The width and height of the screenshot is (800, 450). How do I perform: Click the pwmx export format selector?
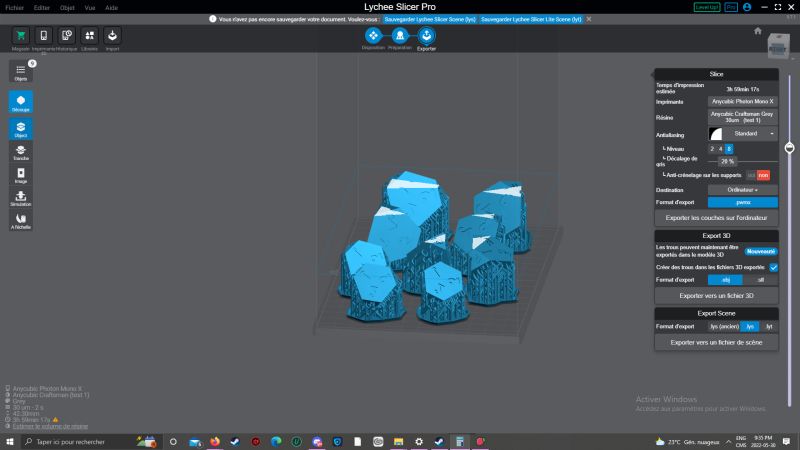pos(743,203)
